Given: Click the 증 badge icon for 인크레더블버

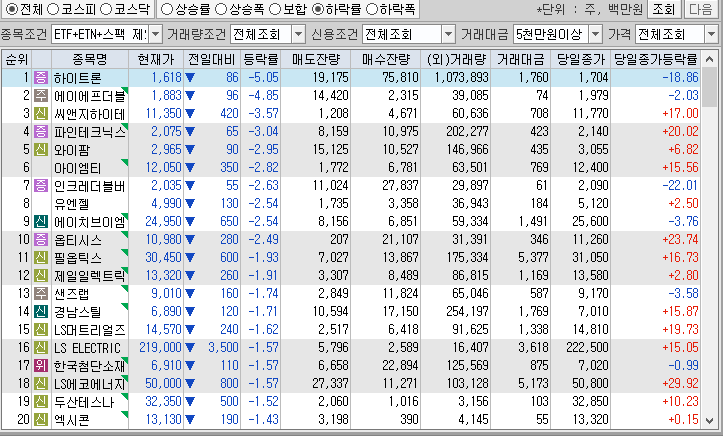Looking at the screenshot, I should pyautogui.click(x=41, y=185).
